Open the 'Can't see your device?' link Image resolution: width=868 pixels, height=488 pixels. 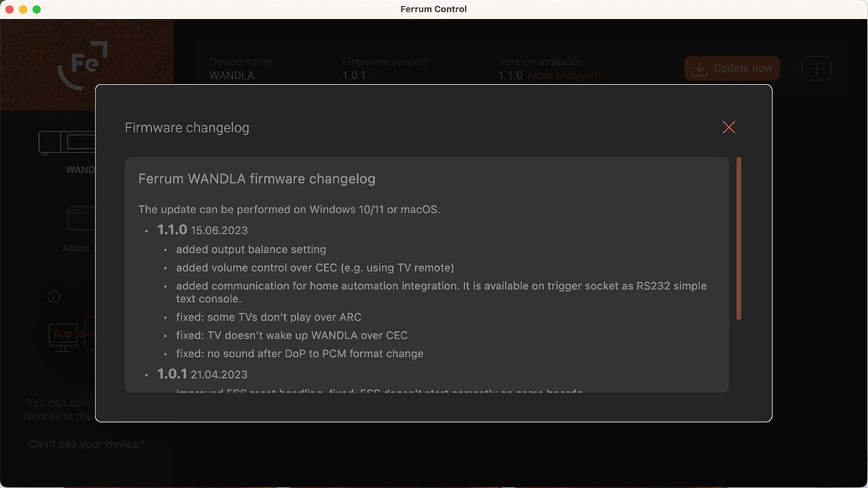86,444
